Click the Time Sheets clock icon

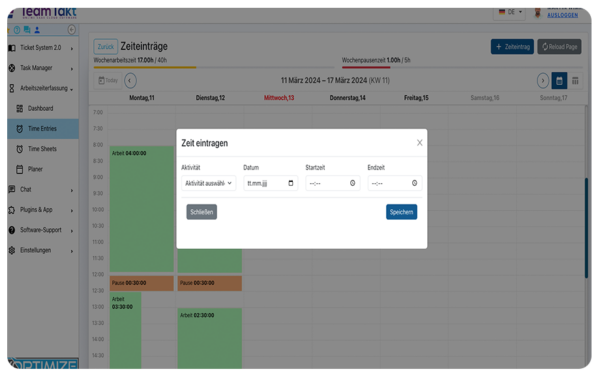20,149
